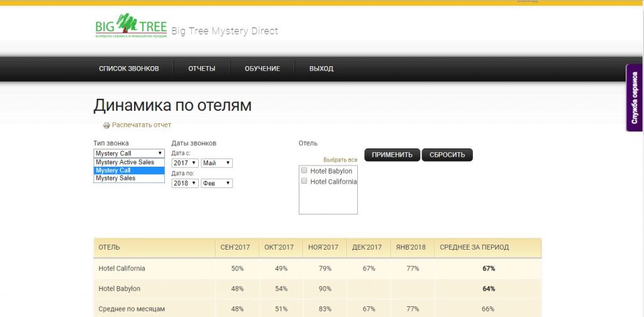Click the Big Tree logo
644x317 pixels.
pos(131,26)
